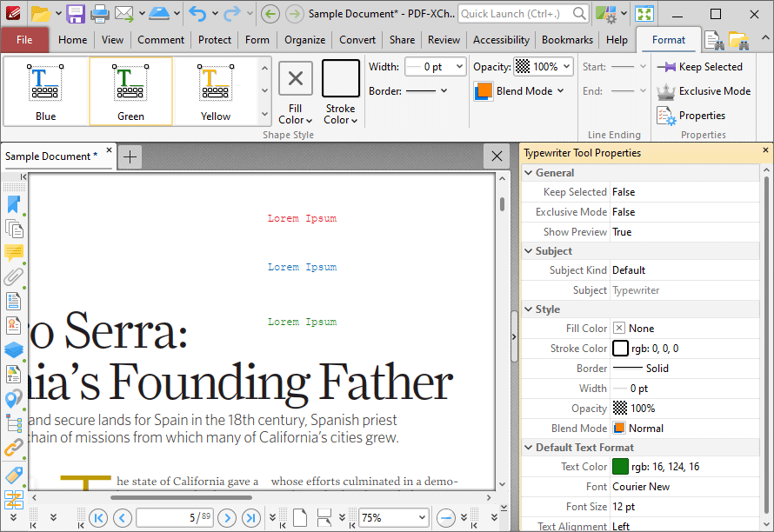
Task: Open the Width 0 pt dropdown in the ribbon
Action: click(x=459, y=66)
